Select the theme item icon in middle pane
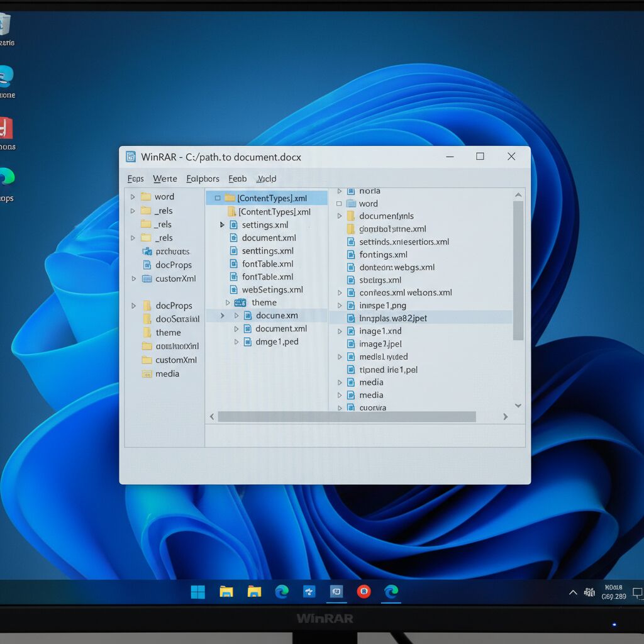The width and height of the screenshot is (644, 644). tap(240, 303)
